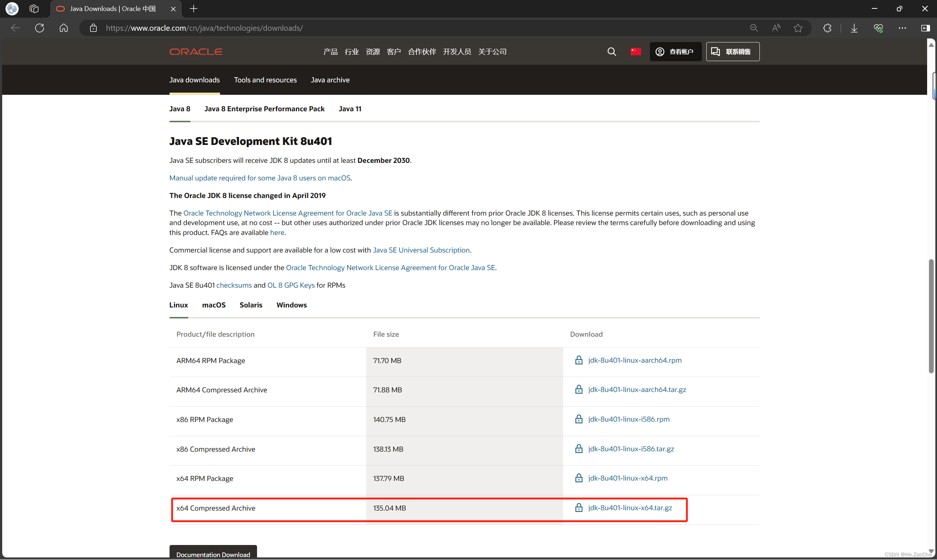Select the Java 11 version tab

click(x=350, y=109)
